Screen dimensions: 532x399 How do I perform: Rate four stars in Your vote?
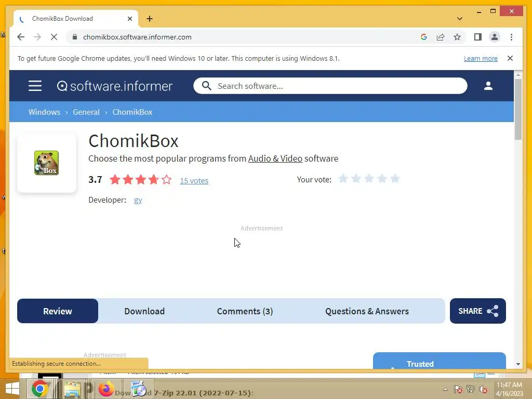382,179
